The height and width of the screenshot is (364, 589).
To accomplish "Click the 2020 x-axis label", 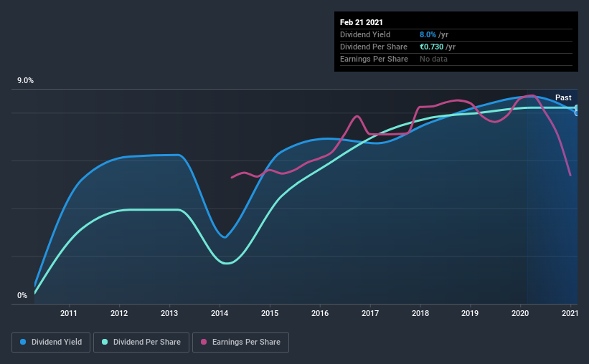I will pos(520,313).
